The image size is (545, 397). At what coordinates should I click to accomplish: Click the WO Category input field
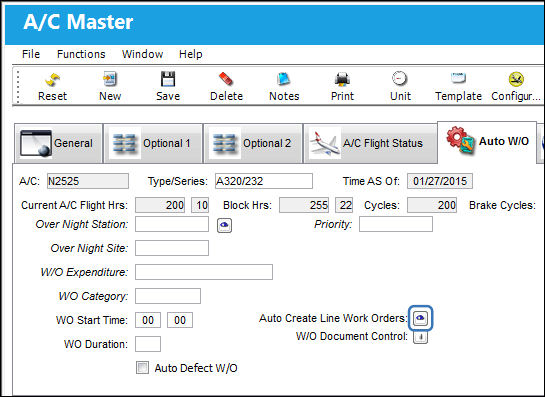click(168, 296)
